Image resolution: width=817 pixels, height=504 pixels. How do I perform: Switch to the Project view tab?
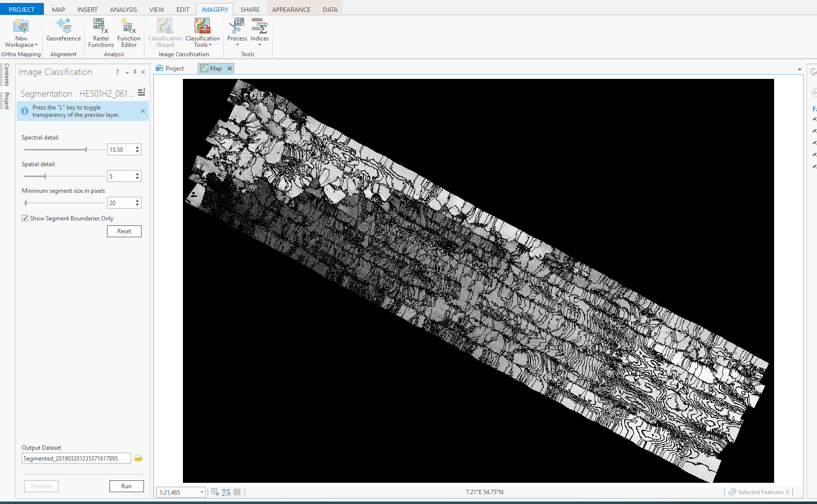[x=171, y=69]
